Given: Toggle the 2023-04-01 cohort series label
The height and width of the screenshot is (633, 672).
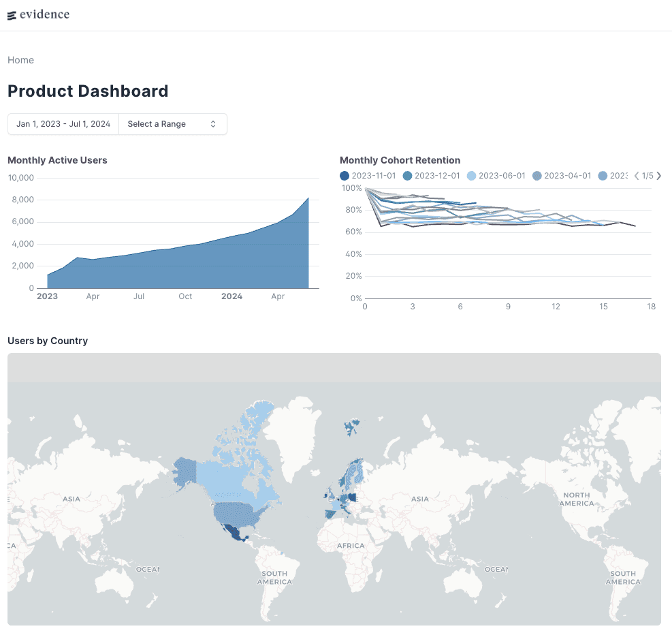Looking at the screenshot, I should click(567, 176).
